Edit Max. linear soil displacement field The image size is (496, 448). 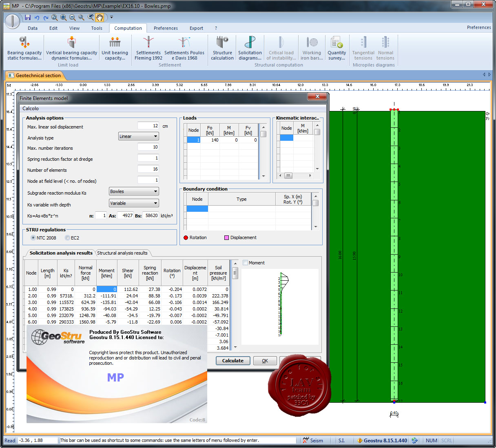click(148, 126)
